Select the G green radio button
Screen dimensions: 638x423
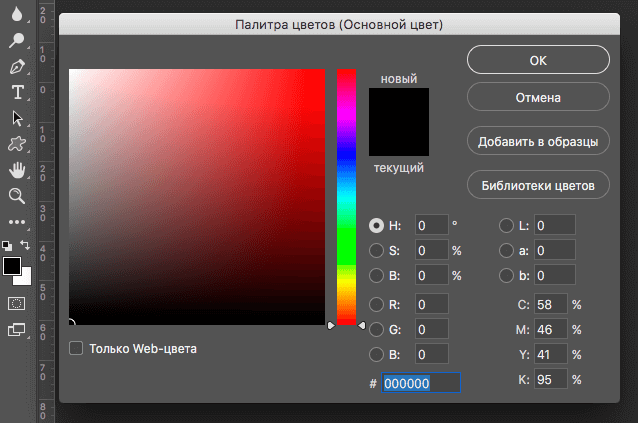point(376,329)
